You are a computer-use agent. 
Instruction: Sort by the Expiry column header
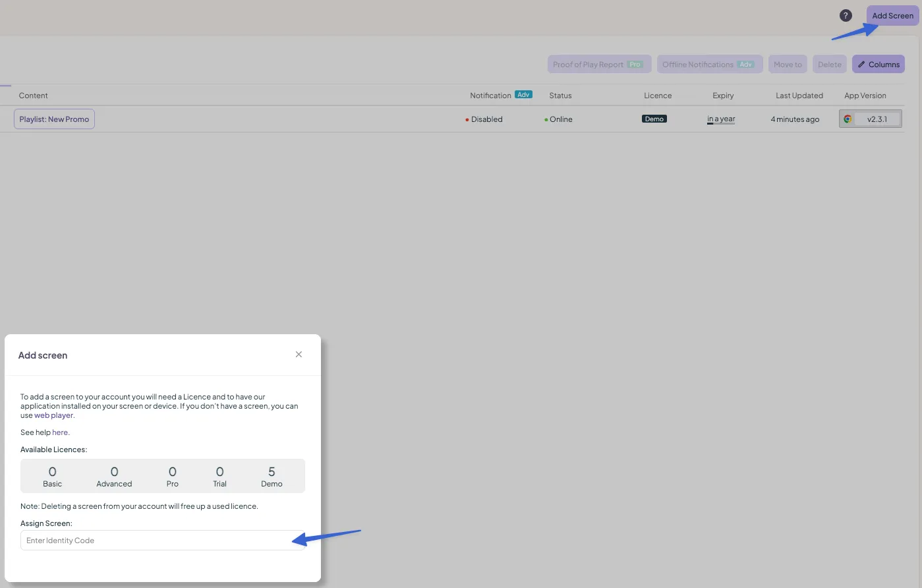[x=723, y=96]
